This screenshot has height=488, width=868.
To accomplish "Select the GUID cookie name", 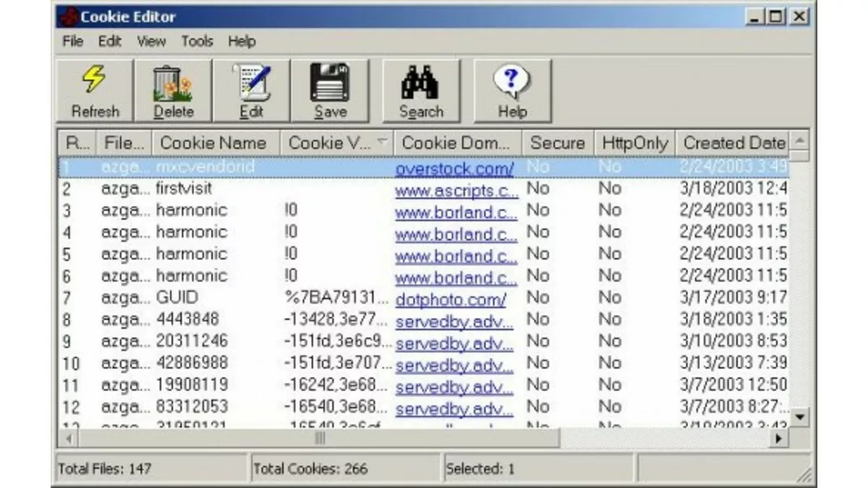I will coord(177,297).
